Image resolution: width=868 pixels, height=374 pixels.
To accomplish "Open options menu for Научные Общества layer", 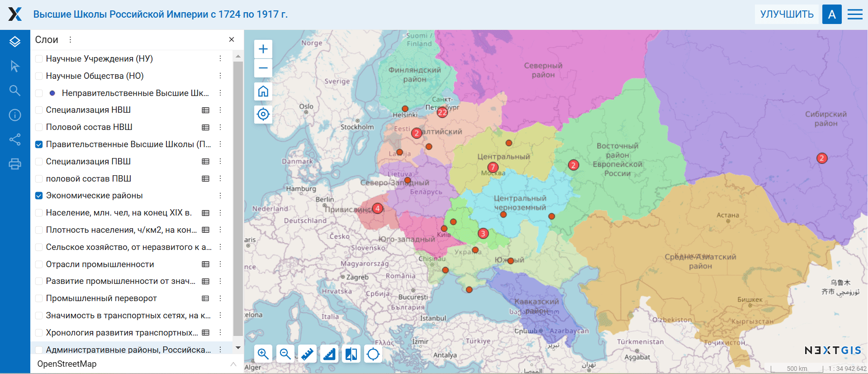I will [x=220, y=76].
